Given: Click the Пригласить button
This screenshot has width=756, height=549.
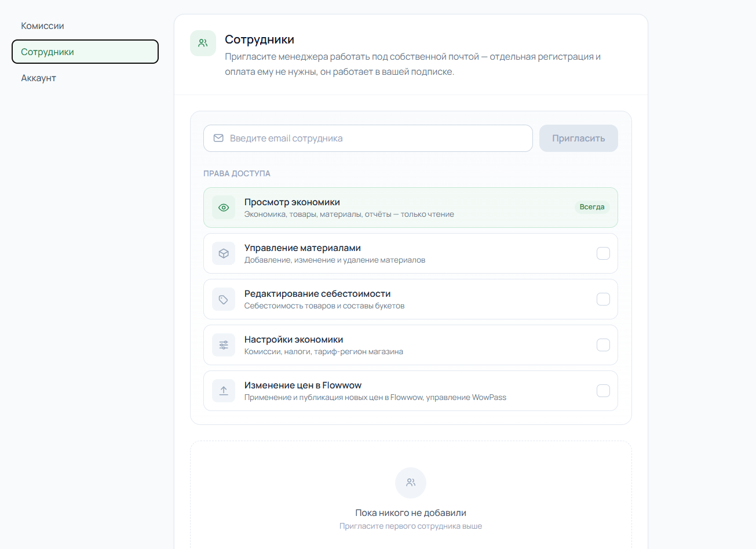Looking at the screenshot, I should pos(579,138).
